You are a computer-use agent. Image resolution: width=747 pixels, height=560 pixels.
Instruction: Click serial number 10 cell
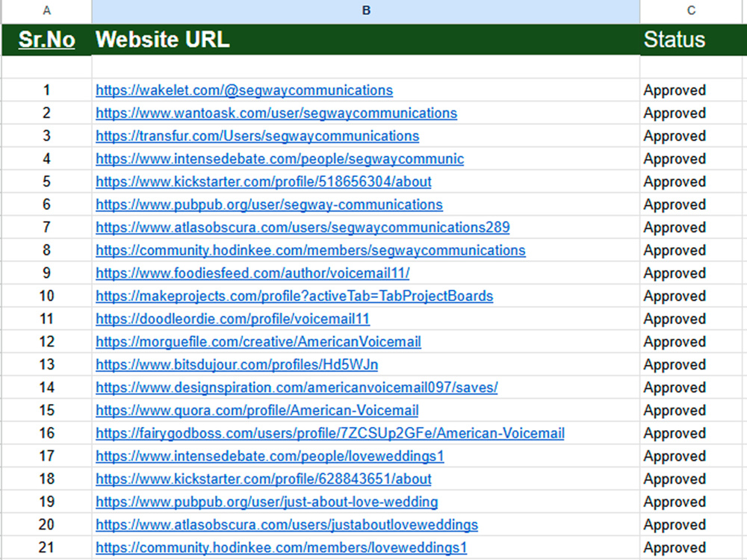[46, 296]
